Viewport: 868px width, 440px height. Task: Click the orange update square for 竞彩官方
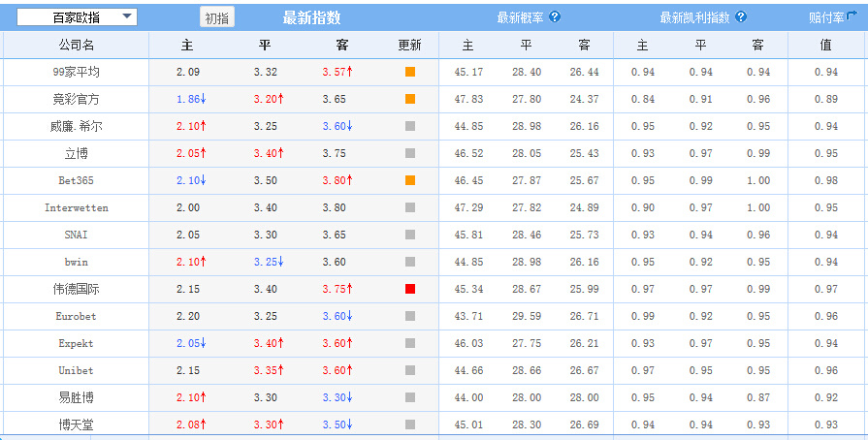tap(410, 99)
